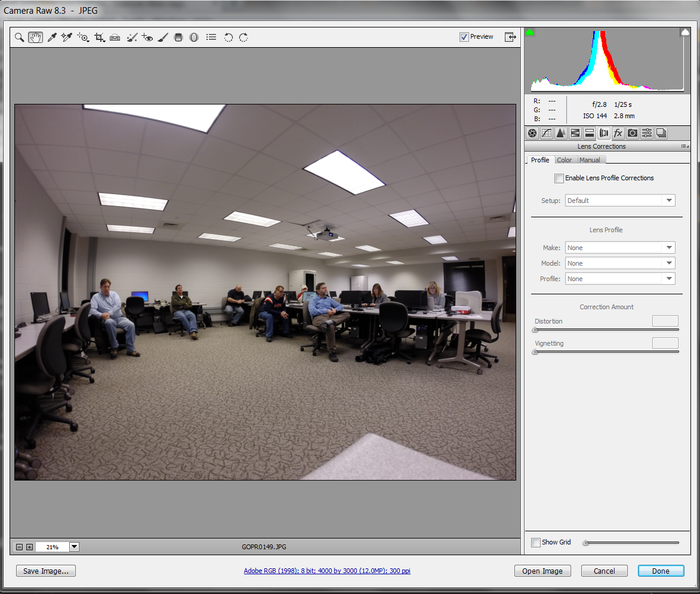Switch to the Color sub-tab

click(x=565, y=160)
